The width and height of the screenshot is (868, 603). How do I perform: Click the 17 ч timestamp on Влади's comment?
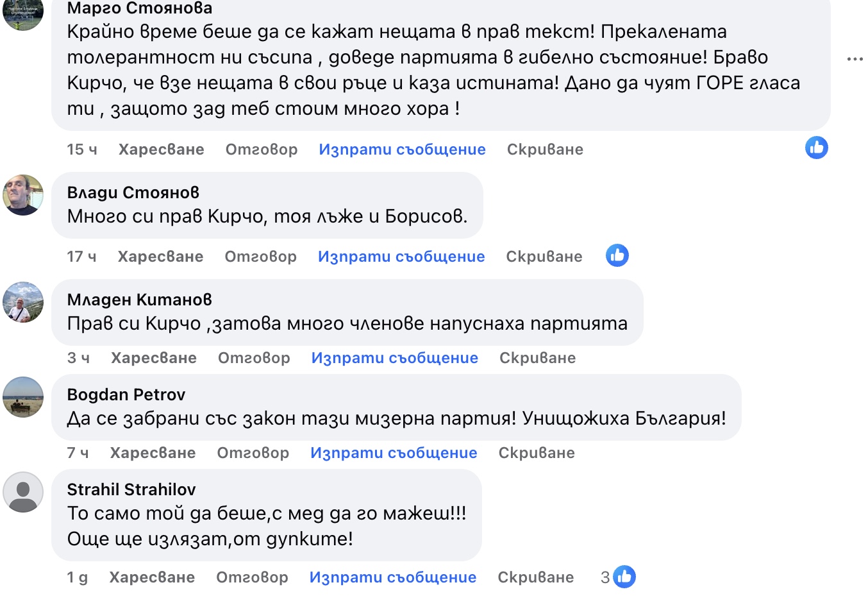point(81,257)
